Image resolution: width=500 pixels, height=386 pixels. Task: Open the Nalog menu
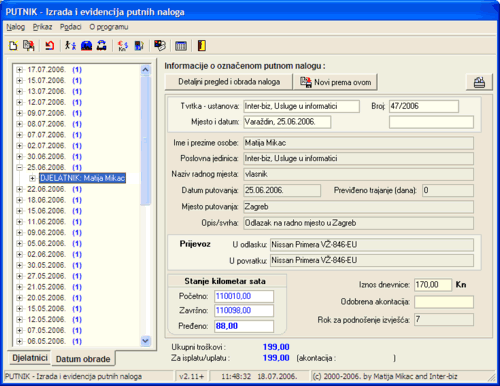[15, 27]
